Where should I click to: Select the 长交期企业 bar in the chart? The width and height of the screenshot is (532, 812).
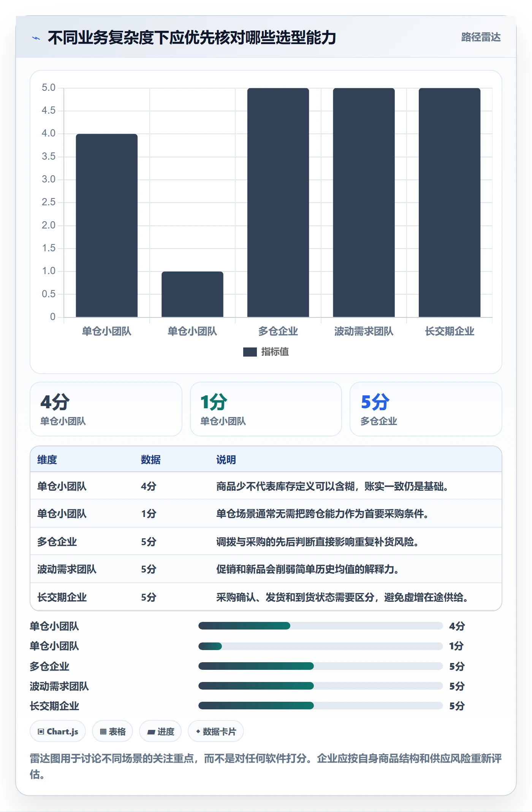[x=450, y=203]
